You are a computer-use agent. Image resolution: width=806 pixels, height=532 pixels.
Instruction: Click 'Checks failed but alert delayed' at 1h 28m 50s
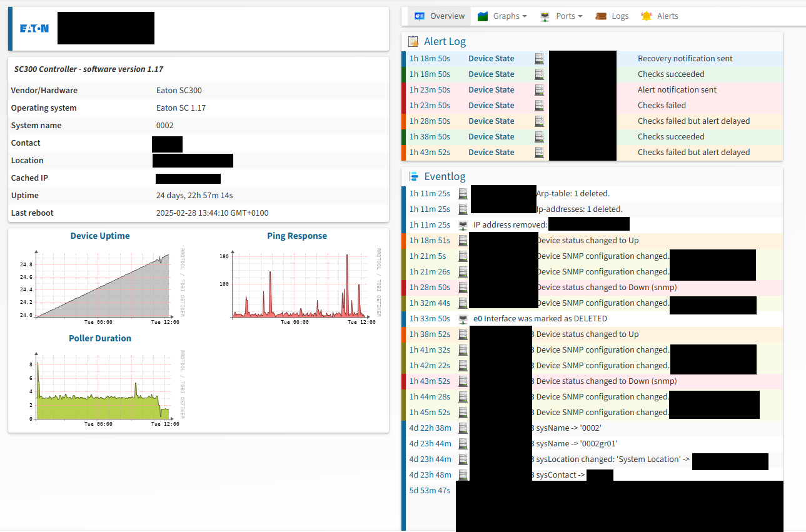693,121
